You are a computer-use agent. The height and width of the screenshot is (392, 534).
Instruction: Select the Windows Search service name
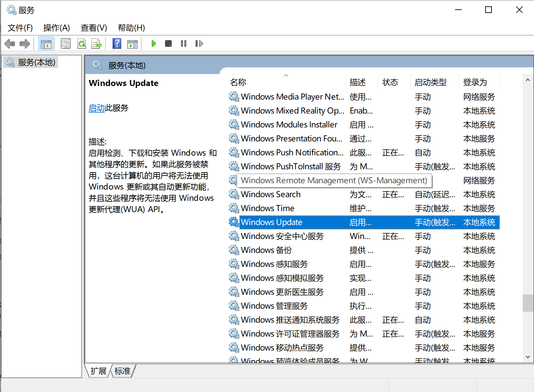click(x=271, y=194)
